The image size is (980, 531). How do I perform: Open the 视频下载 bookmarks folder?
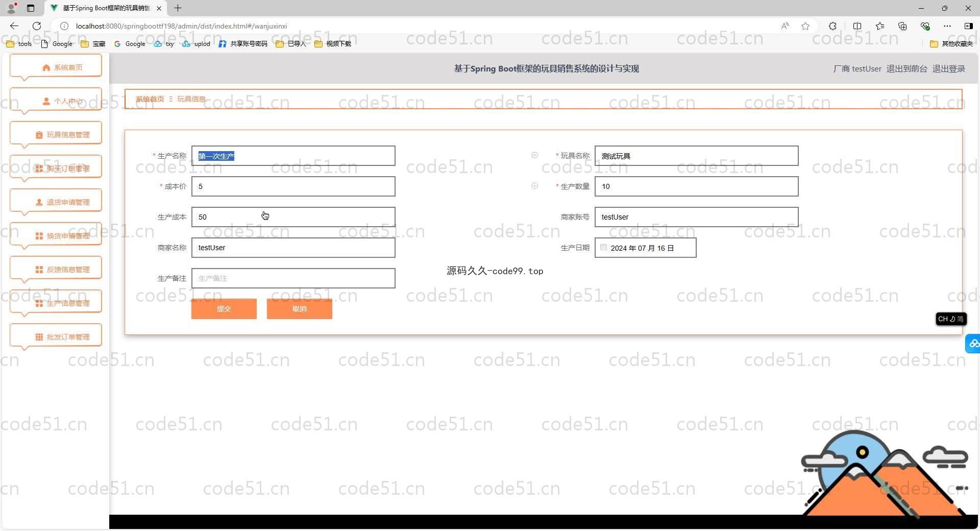(x=333, y=44)
